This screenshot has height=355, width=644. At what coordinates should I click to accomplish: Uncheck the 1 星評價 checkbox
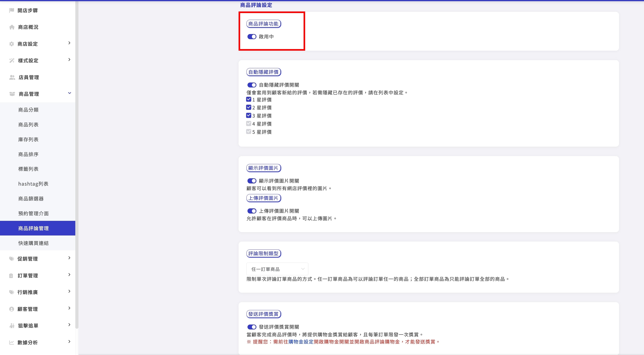248,99
